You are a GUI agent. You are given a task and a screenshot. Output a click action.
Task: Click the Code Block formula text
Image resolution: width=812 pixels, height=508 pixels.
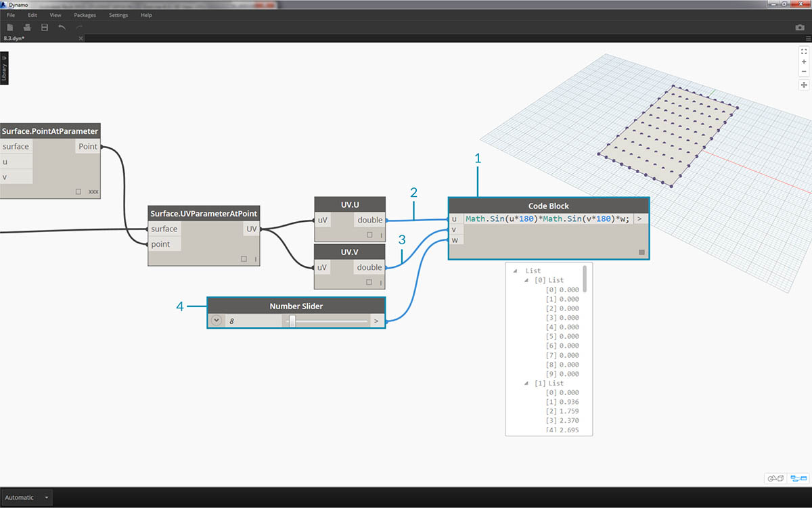548,219
